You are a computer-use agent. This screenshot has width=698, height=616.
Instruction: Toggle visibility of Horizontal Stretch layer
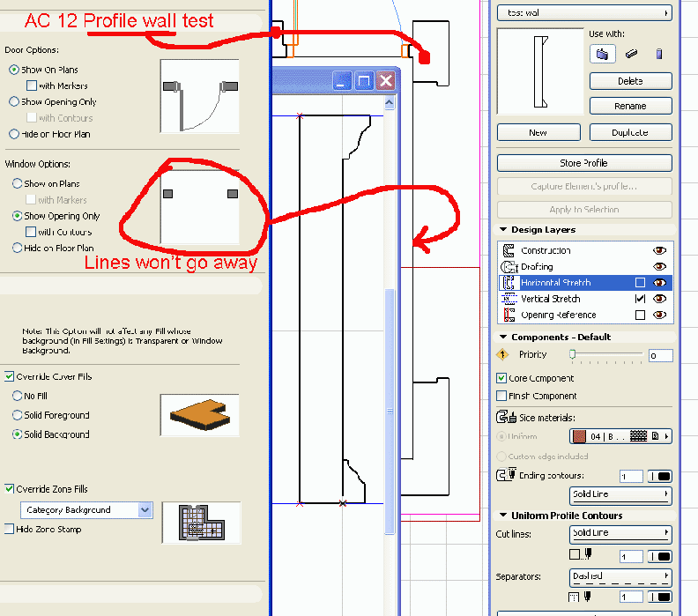click(659, 283)
